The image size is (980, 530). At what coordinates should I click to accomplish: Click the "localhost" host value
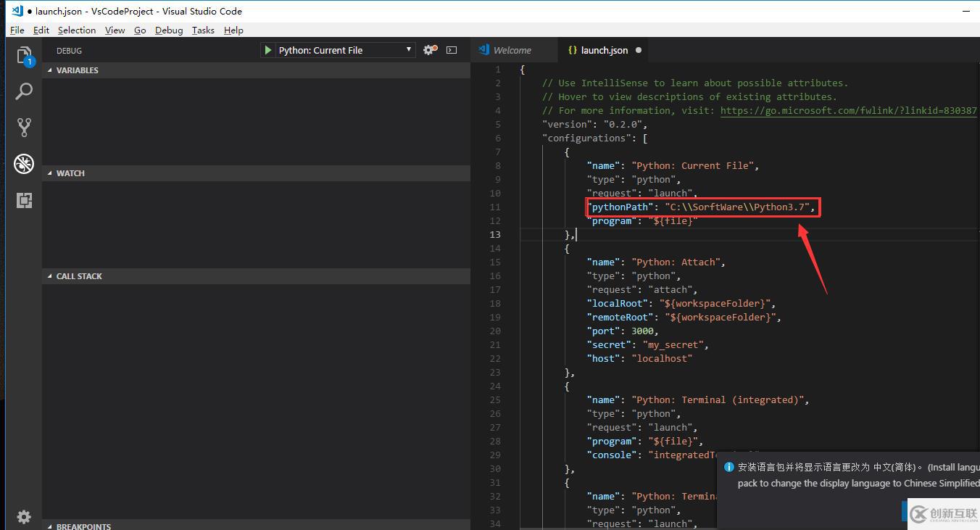[662, 358]
